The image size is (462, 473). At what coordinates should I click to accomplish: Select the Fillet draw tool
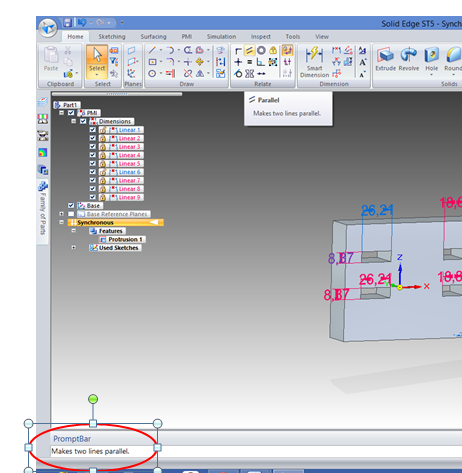coord(170,62)
